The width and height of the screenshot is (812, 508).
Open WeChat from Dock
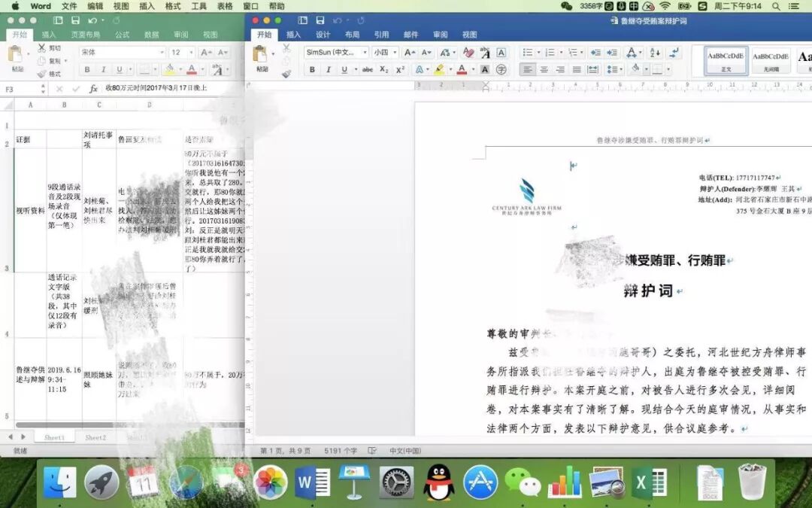523,482
